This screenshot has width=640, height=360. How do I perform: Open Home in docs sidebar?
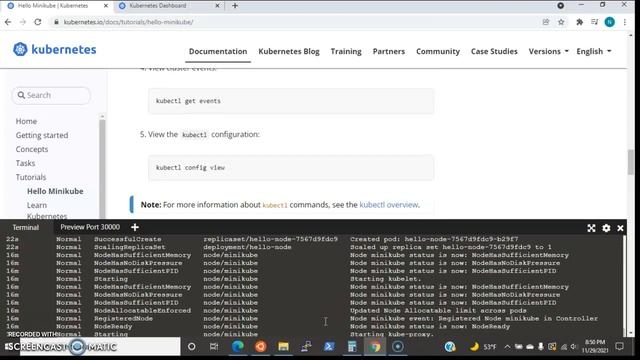(26, 121)
